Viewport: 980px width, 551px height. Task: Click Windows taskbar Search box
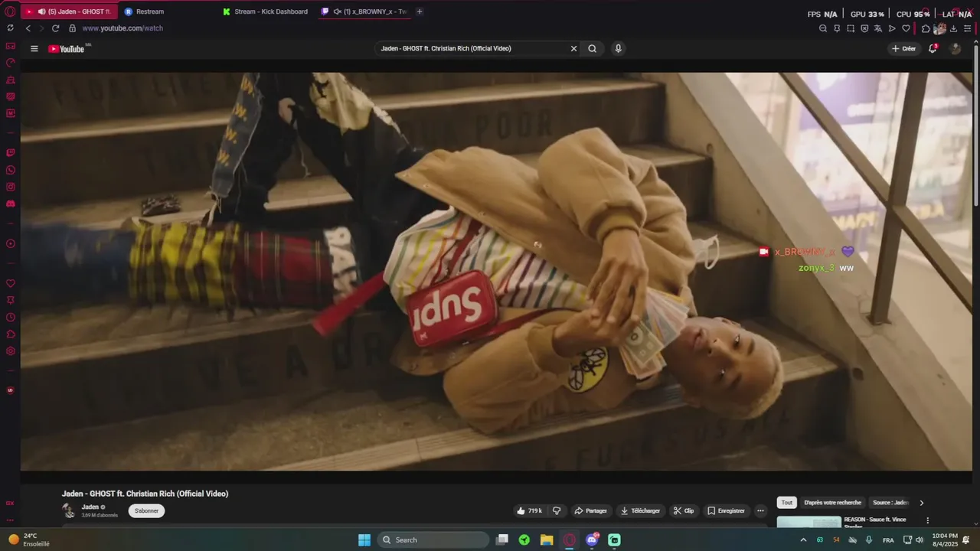pyautogui.click(x=433, y=540)
